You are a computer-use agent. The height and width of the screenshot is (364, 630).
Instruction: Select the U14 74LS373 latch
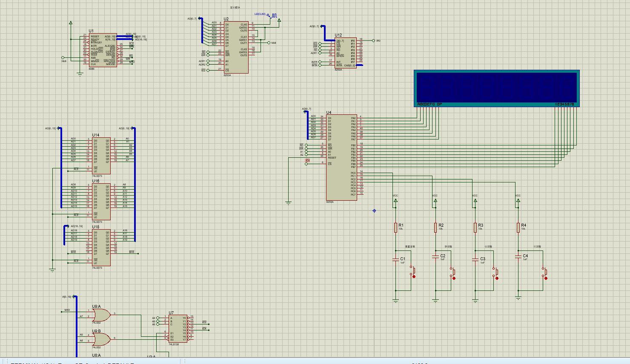[102, 156]
